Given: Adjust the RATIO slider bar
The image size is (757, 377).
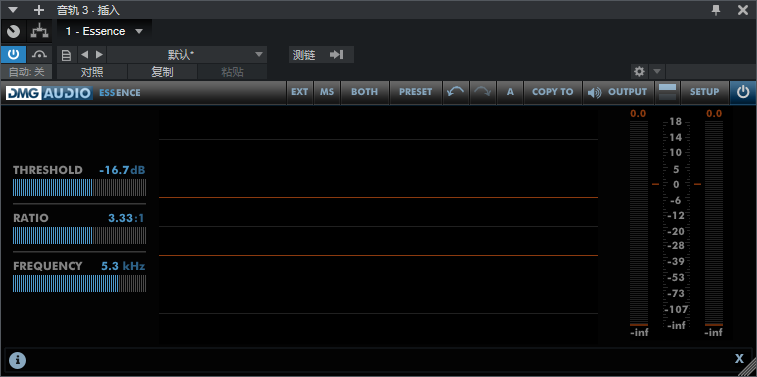Looking at the screenshot, I should tap(79, 236).
